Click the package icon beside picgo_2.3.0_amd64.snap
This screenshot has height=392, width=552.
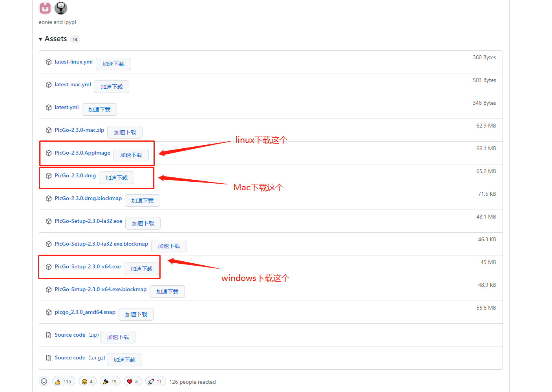tap(49, 312)
